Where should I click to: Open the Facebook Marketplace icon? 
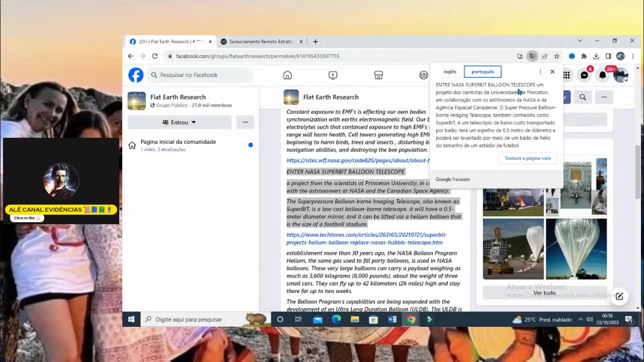click(378, 75)
